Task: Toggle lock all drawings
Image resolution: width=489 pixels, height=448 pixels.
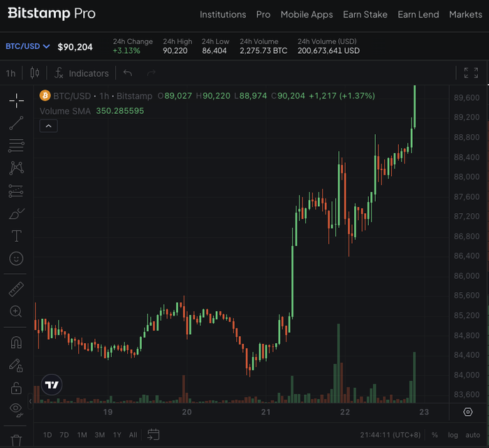Action: [x=16, y=387]
